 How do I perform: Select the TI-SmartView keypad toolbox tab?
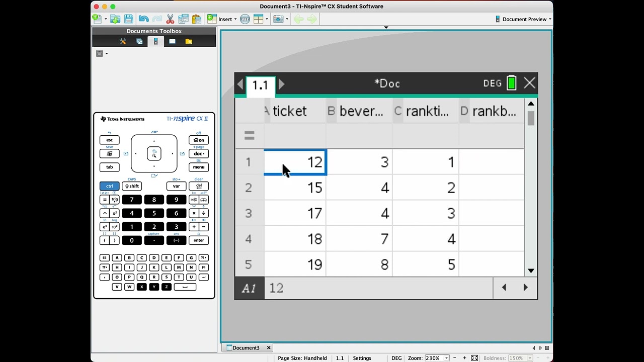tap(155, 41)
